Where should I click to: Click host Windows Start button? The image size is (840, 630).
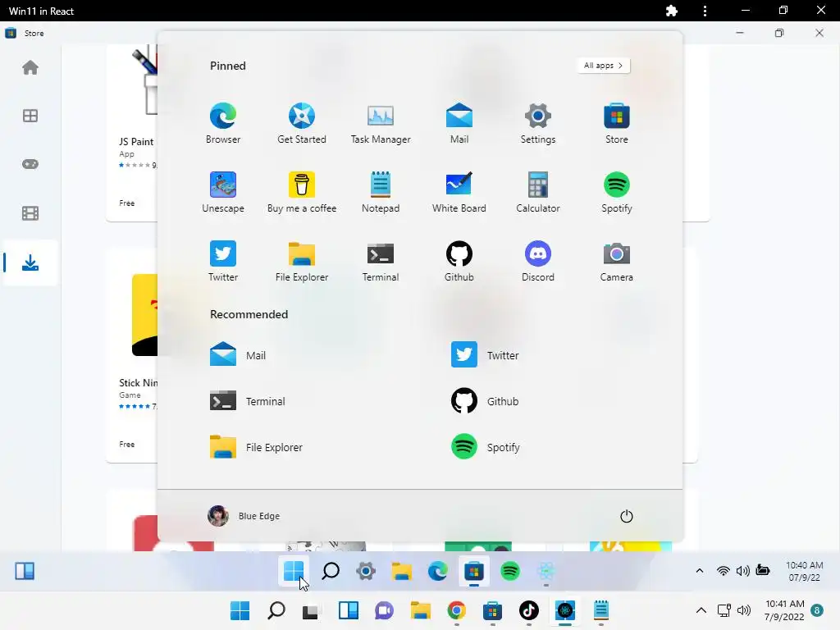[x=240, y=610]
